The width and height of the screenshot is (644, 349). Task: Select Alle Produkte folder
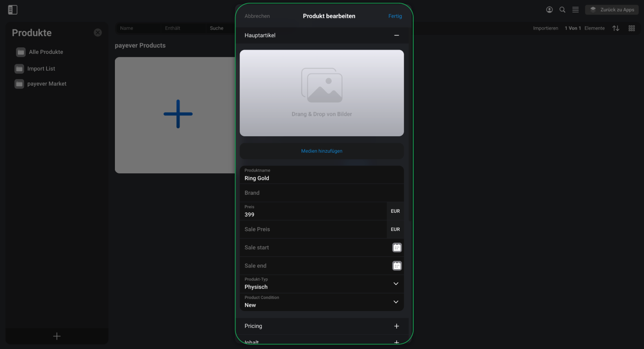[x=45, y=52]
